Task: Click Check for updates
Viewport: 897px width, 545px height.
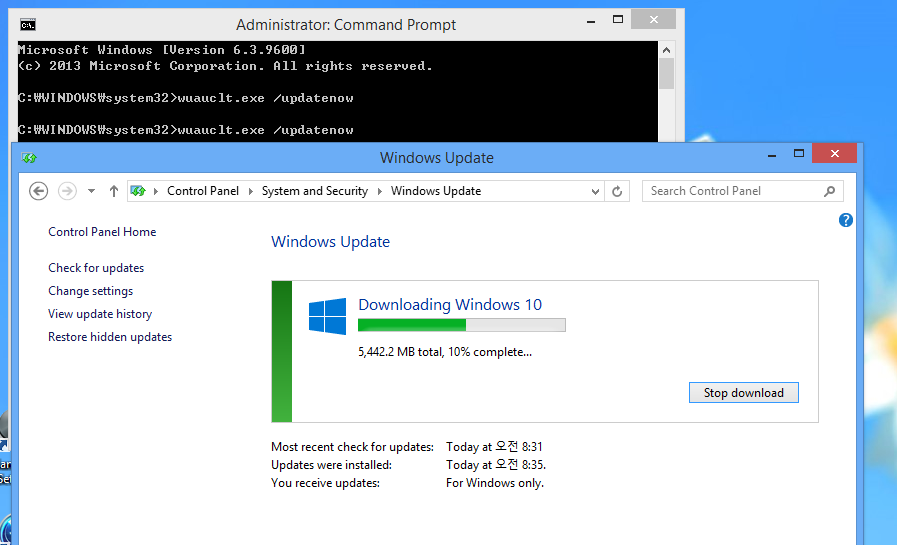Action: (96, 268)
